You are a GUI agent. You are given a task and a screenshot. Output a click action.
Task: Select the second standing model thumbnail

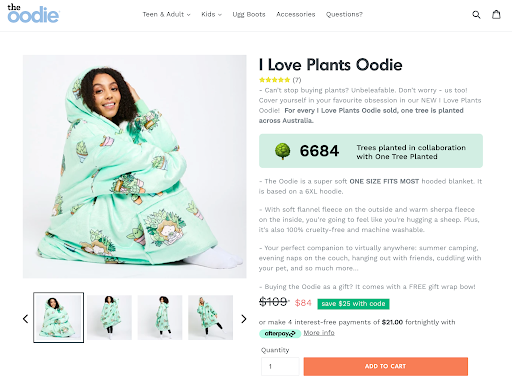pyautogui.click(x=109, y=317)
